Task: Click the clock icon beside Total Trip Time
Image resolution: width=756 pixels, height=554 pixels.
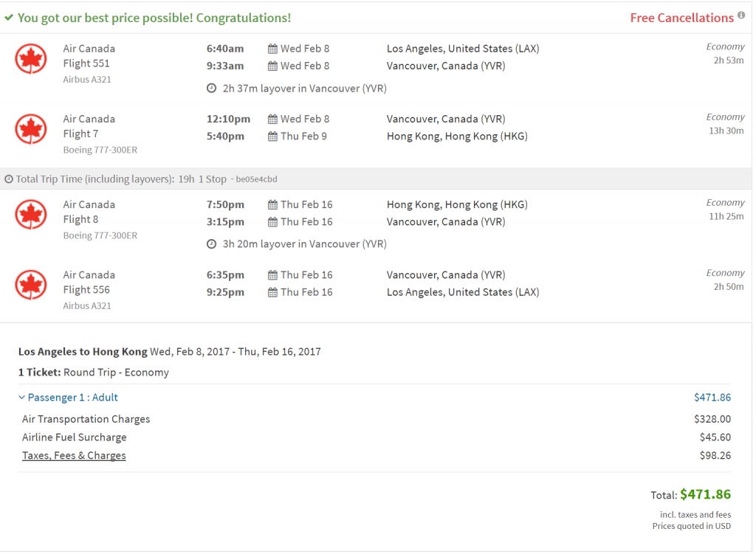Action: (x=9, y=179)
